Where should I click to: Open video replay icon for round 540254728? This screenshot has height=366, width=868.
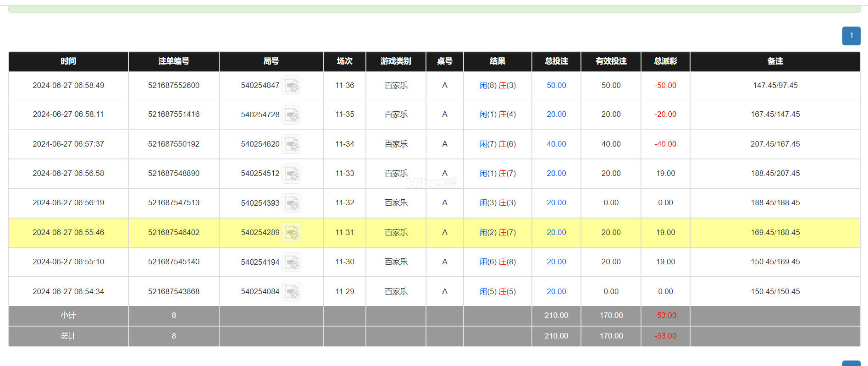point(292,115)
